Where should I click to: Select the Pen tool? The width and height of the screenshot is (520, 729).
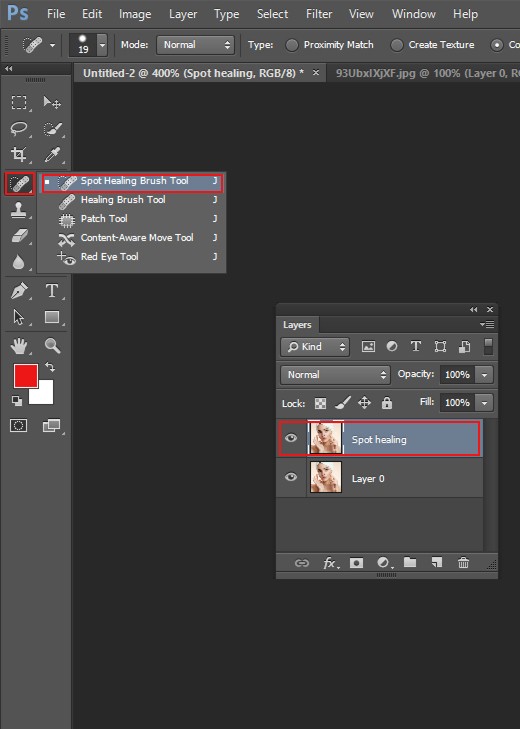pyautogui.click(x=19, y=291)
